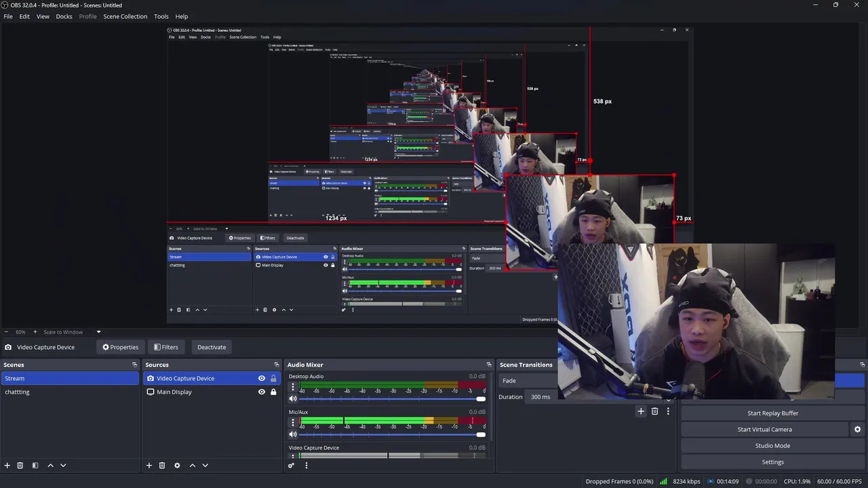Remove the scene transition with trash icon
Viewport: 868px width, 488px height.
654,411
